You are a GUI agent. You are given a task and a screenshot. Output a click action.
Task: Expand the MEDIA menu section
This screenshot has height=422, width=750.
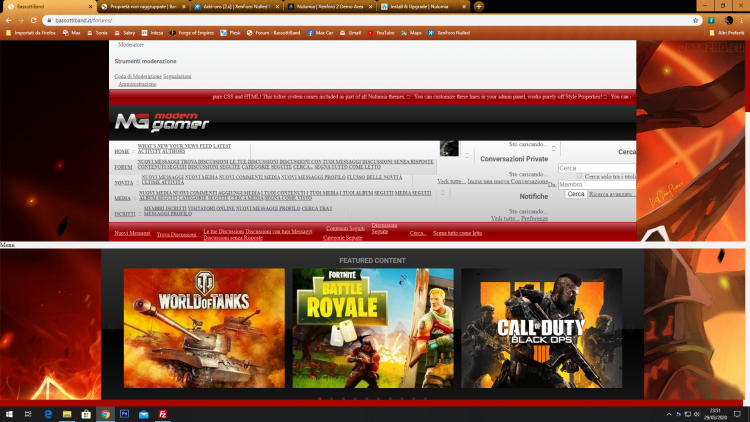click(122, 198)
